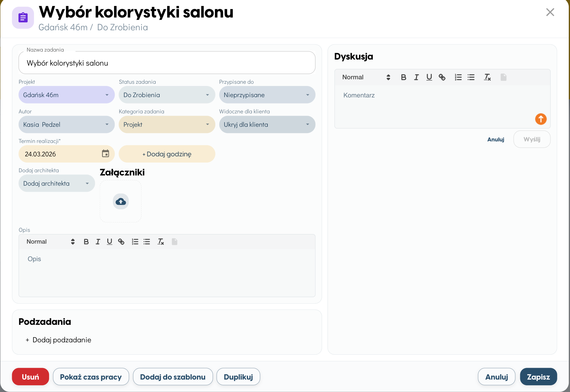Click the bottom Anuluj button
Image resolution: width=570 pixels, height=392 pixels.
(x=496, y=377)
